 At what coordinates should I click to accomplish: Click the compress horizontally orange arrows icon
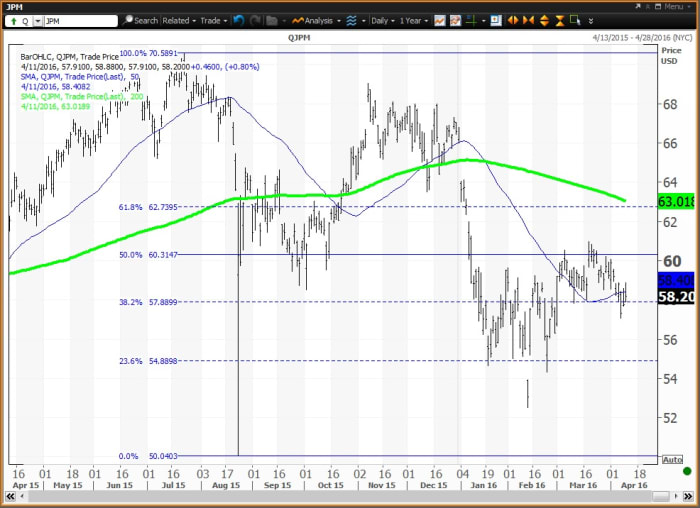(528, 21)
